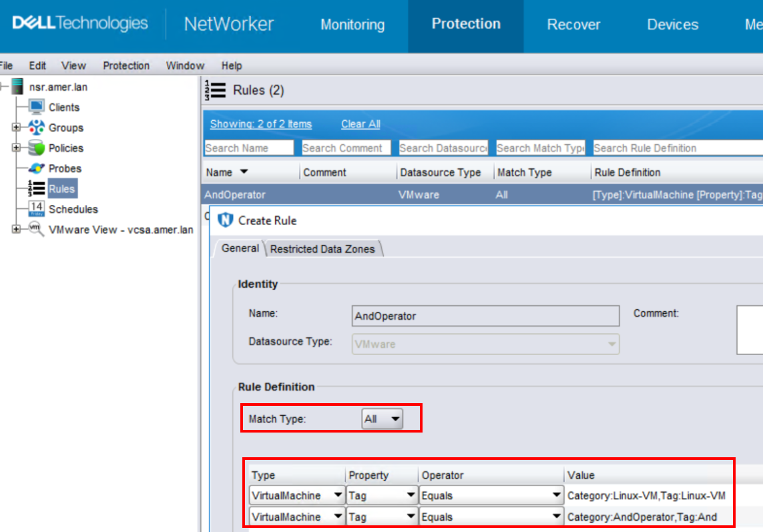This screenshot has height=532, width=763.
Task: Click the Probes icon in tree
Action: (36, 169)
